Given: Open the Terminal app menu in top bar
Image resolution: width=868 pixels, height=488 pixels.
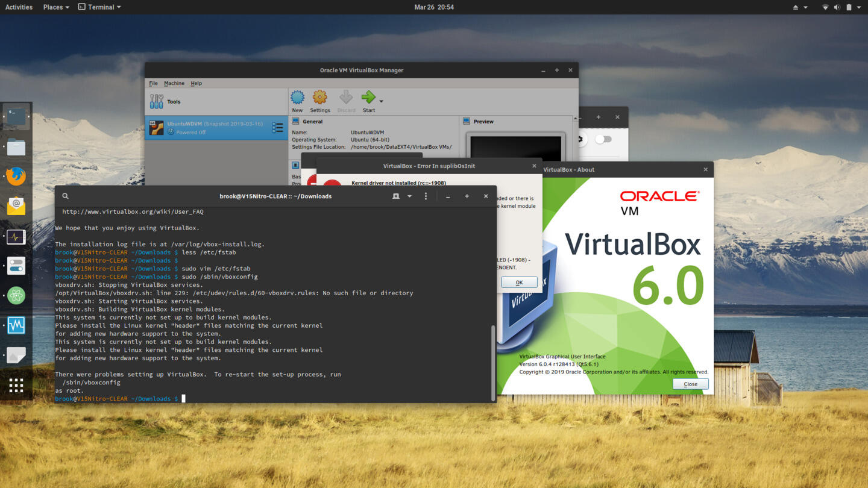Looking at the screenshot, I should (x=99, y=7).
